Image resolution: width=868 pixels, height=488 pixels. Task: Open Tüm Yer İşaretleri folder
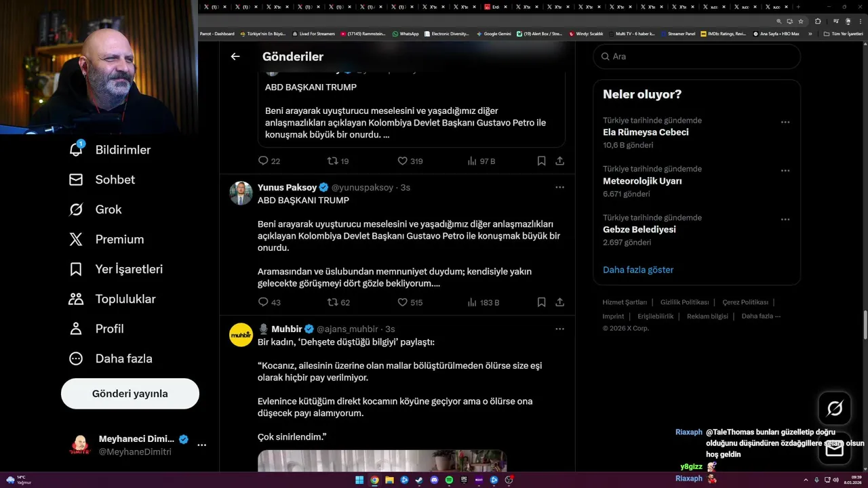click(844, 34)
